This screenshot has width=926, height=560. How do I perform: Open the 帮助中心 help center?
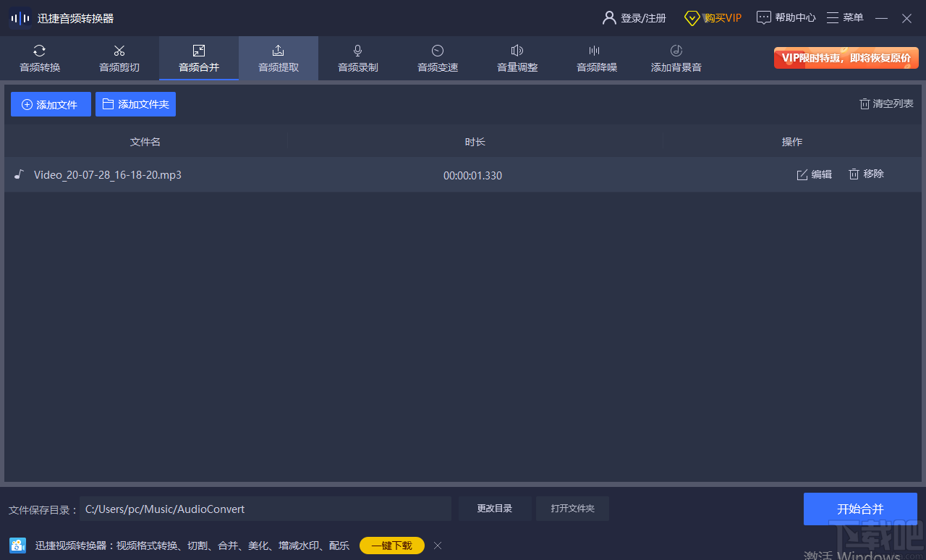[786, 18]
